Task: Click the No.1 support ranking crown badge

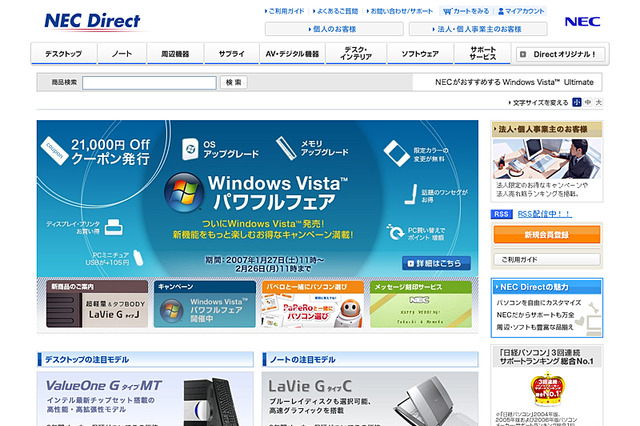Action: pyautogui.click(x=547, y=388)
